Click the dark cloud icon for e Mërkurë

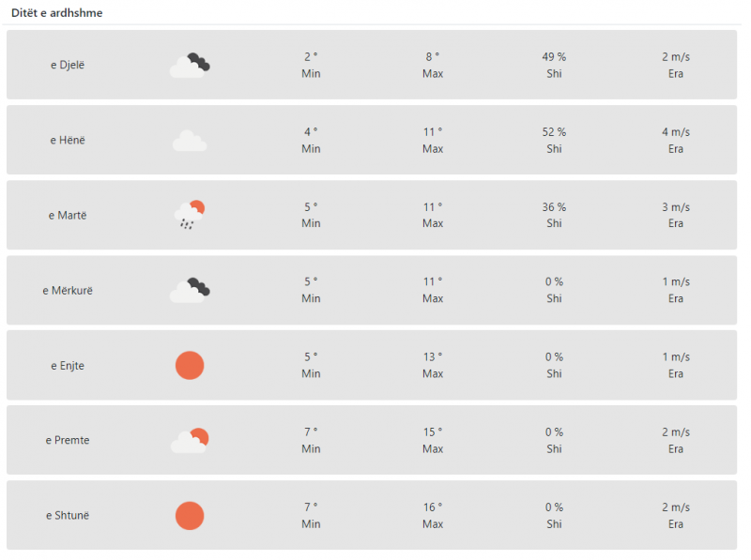point(190,290)
